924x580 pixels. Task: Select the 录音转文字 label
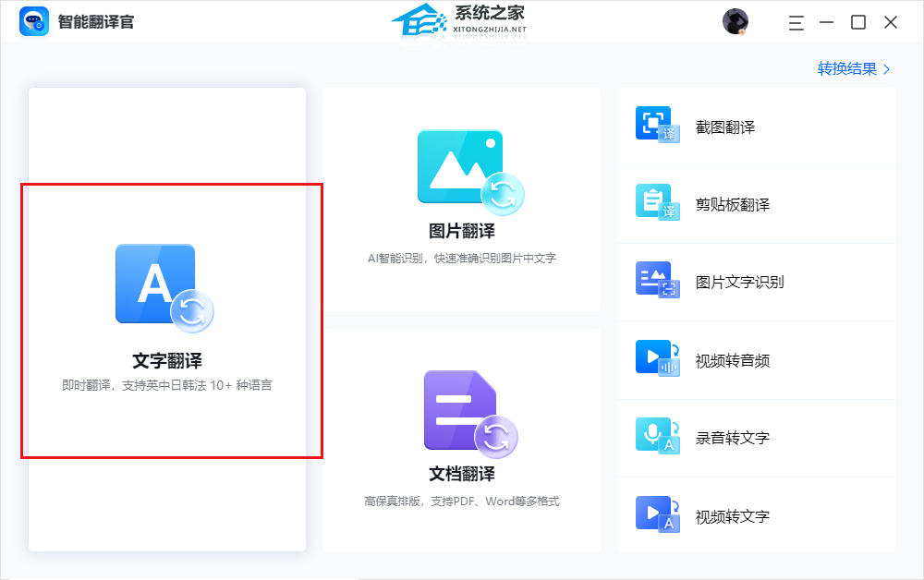[733, 438]
